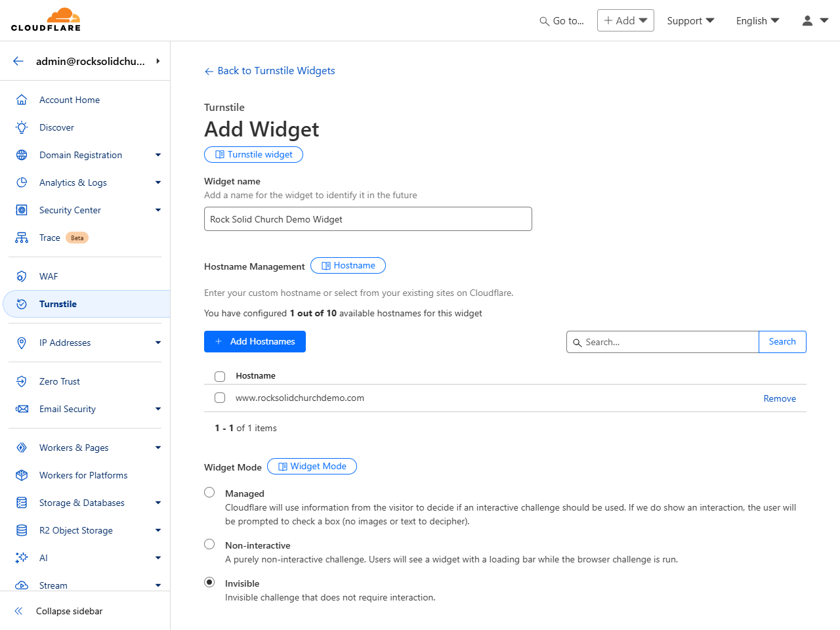Expand the Email Security submenu arrow
The width and height of the screenshot is (840, 630).
(x=158, y=409)
